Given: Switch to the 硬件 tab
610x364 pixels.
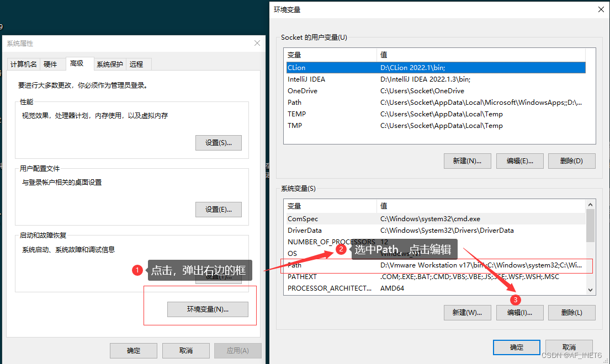Looking at the screenshot, I should (50, 64).
